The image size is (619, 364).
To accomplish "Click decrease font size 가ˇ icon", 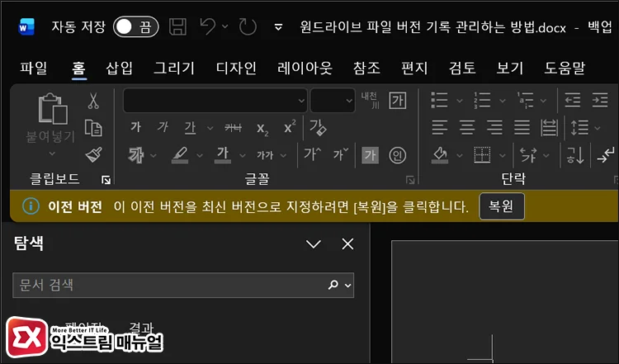I will click(340, 154).
